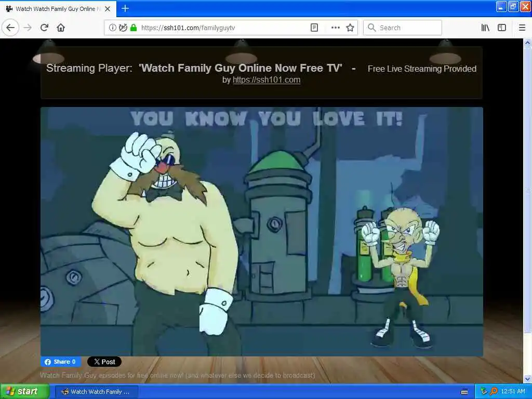
Task: Open the Firefox hamburger menu
Action: (522, 28)
